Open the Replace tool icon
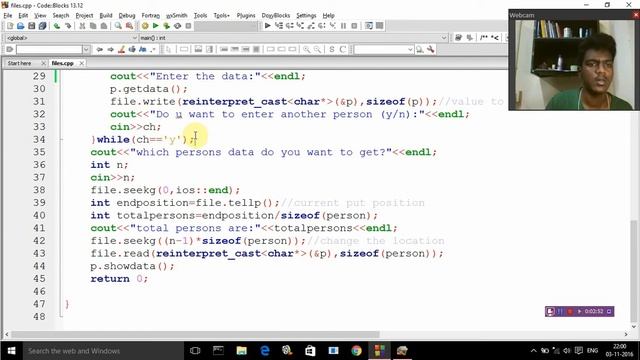This screenshot has height=360, width=640. [129, 26]
